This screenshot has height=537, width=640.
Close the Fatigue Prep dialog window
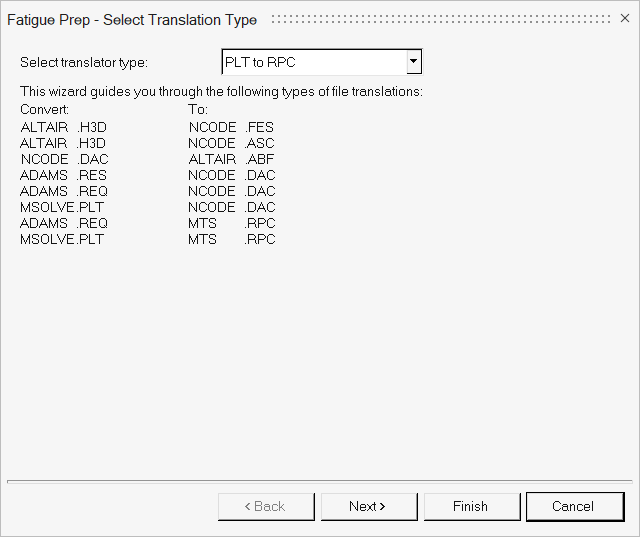point(625,19)
